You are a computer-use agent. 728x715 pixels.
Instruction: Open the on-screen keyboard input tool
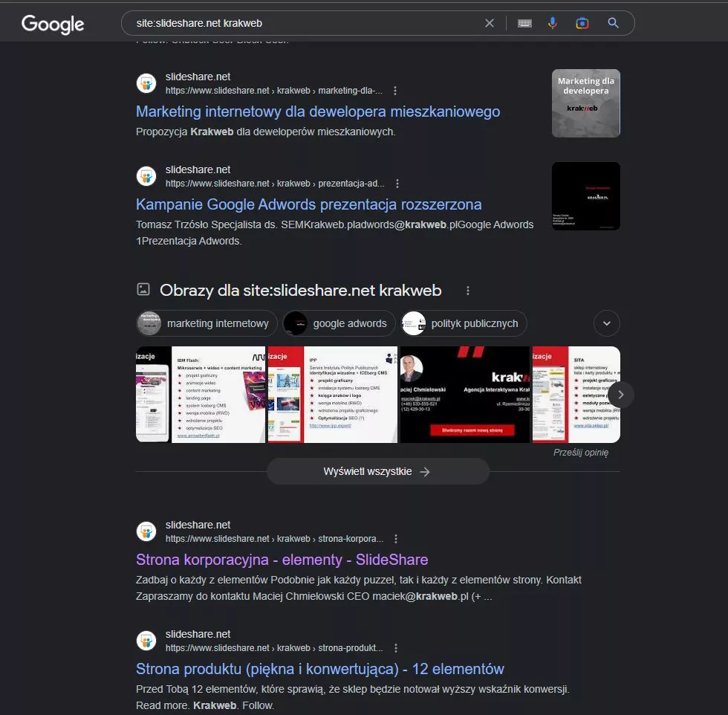524,23
